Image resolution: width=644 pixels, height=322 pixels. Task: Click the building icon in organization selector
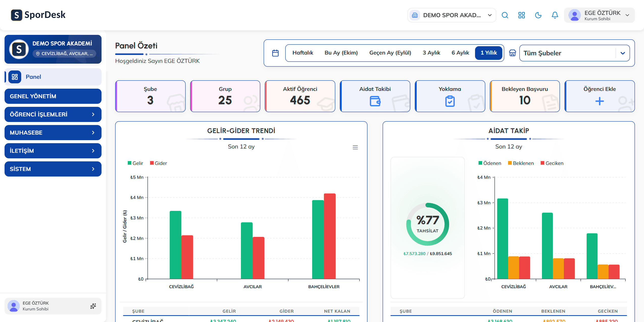click(415, 15)
